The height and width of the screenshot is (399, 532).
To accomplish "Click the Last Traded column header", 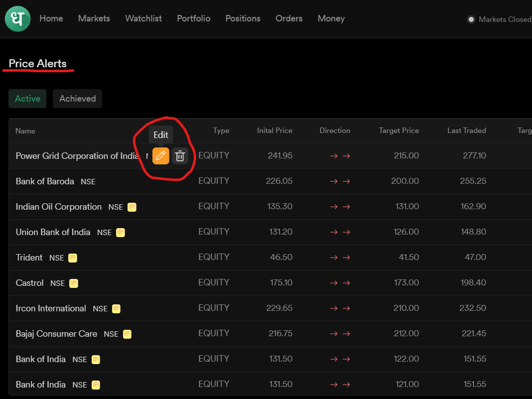I will [x=467, y=131].
